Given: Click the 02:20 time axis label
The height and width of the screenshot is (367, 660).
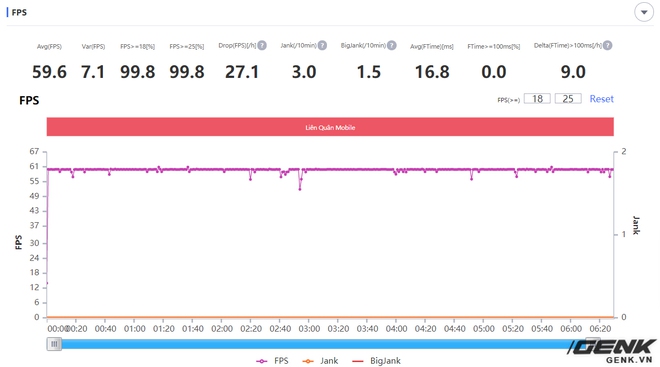Looking at the screenshot, I should pyautogui.click(x=251, y=329).
